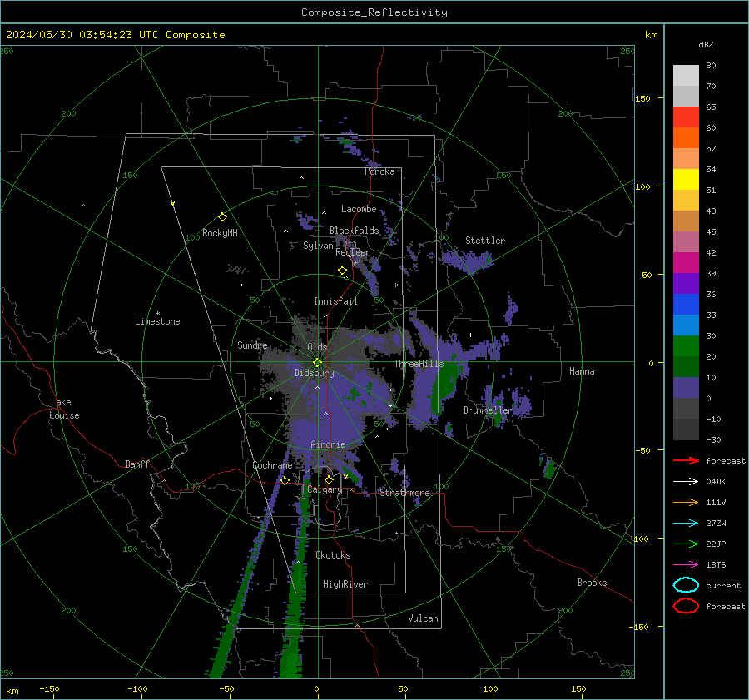Click the cyan current ellipse legend icon
Screen dimensions: 749x700
click(686, 585)
